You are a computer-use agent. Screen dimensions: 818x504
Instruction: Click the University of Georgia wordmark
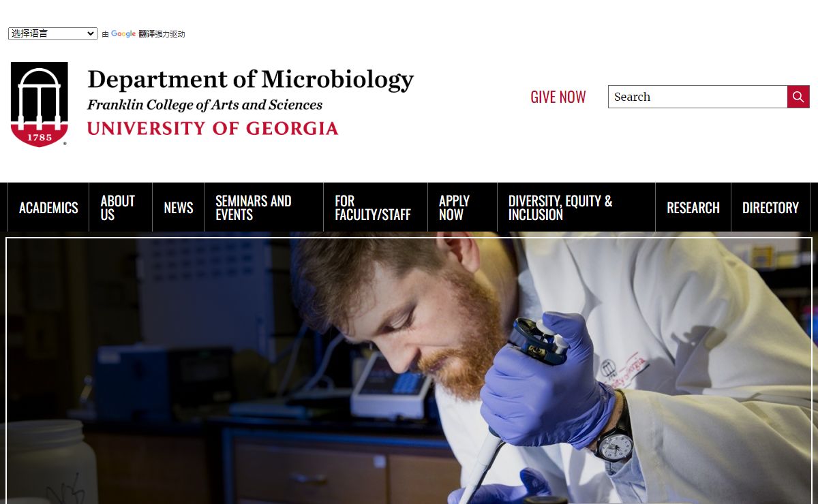pyautogui.click(x=213, y=128)
